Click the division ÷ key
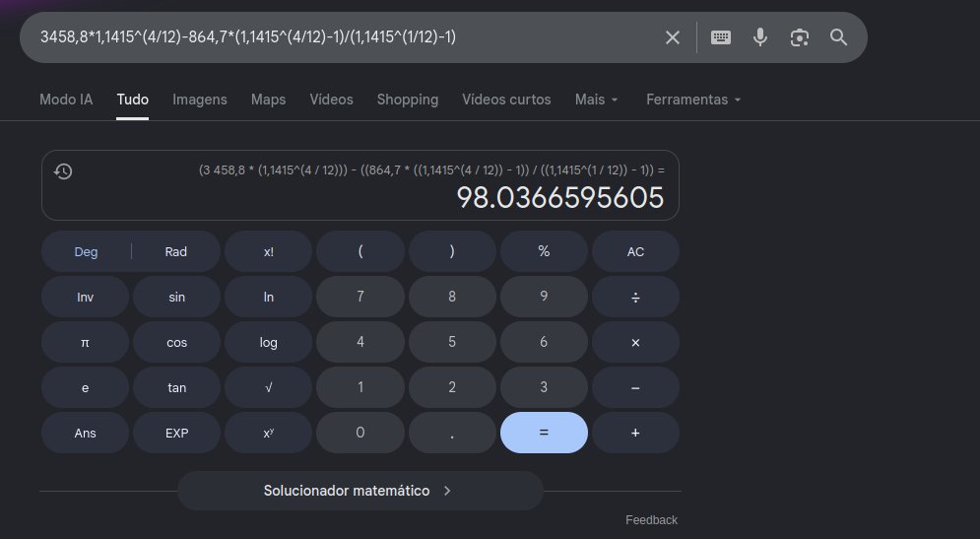Viewport: 980px width, 539px height. pyautogui.click(x=635, y=297)
